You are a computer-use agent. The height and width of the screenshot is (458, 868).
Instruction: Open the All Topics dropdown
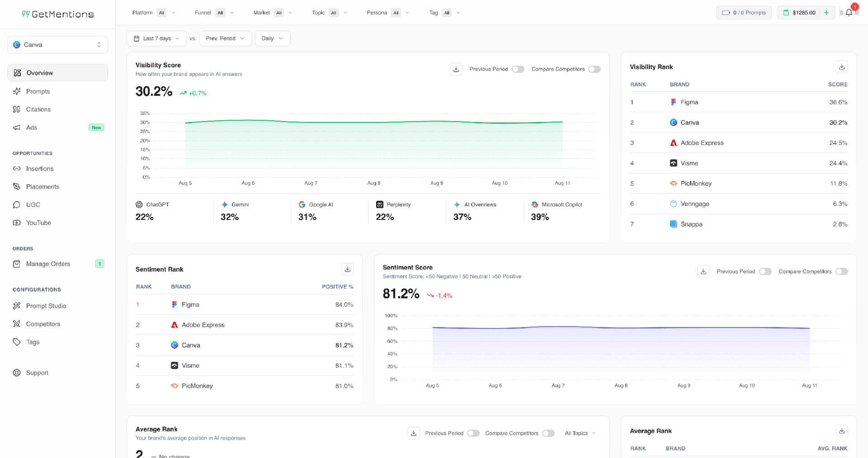[x=580, y=433]
